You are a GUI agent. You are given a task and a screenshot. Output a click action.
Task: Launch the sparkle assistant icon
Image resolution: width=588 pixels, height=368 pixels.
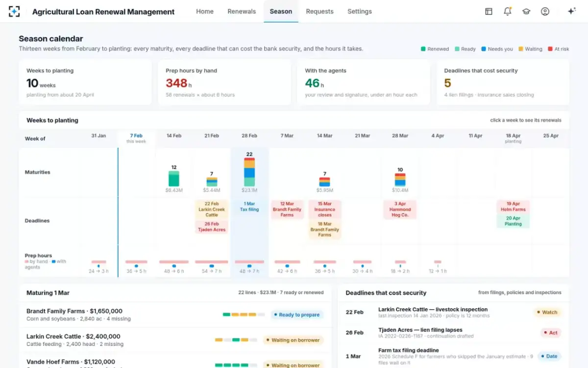[x=571, y=11]
